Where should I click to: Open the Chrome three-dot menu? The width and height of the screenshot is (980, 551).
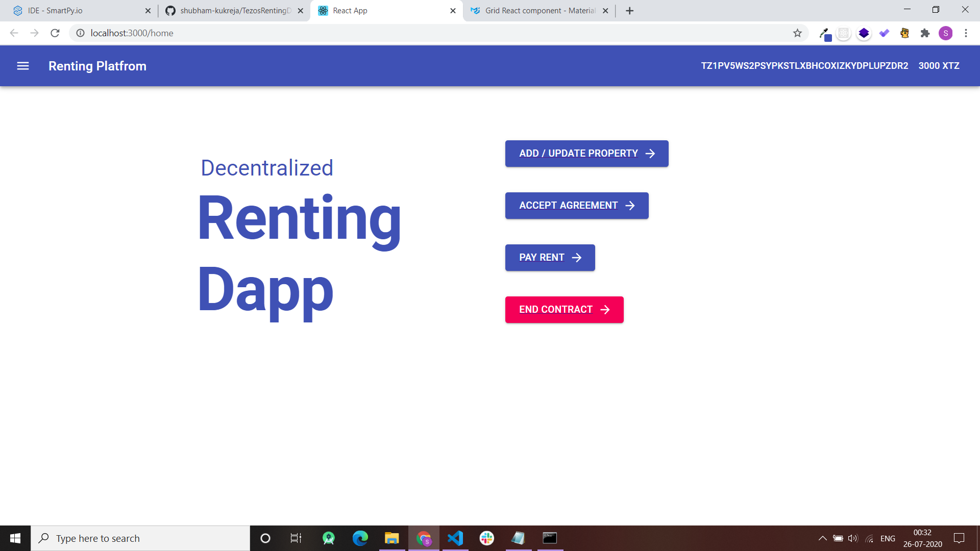point(966,33)
